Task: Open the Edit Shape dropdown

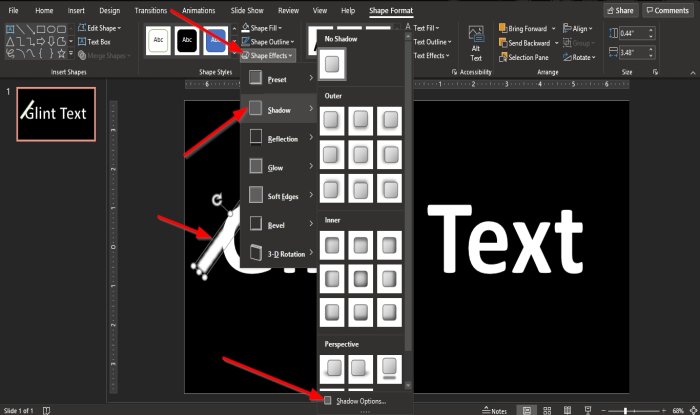Action: [103, 28]
